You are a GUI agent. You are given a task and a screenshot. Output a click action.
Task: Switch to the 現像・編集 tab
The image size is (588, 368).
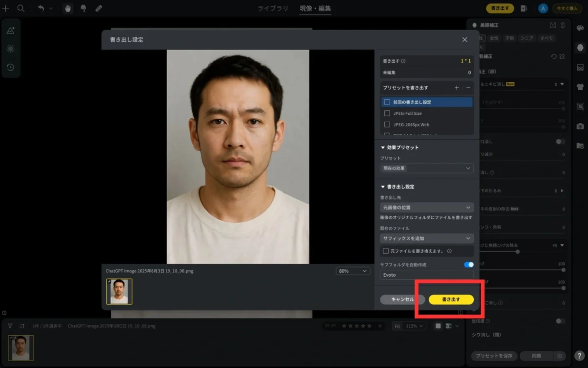[x=316, y=8]
